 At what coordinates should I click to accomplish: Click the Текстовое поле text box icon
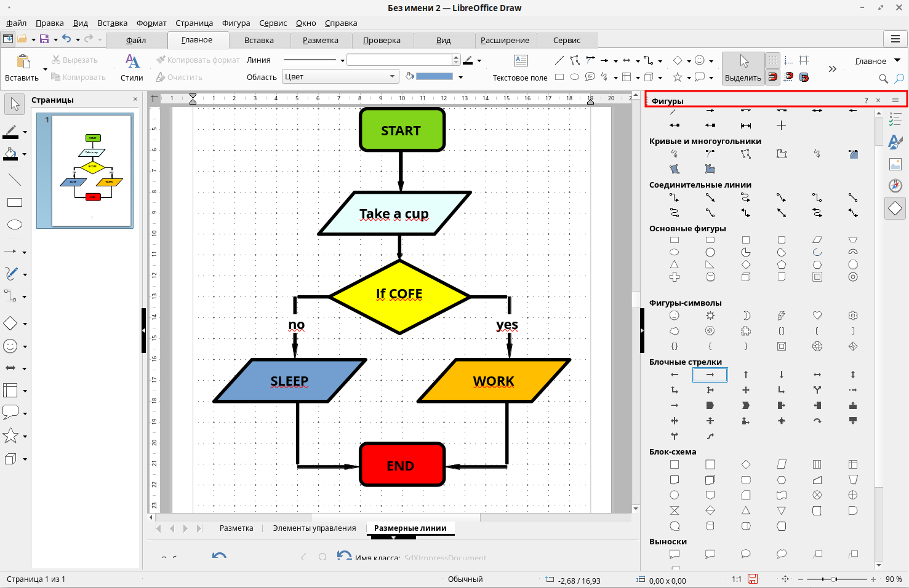(x=521, y=60)
